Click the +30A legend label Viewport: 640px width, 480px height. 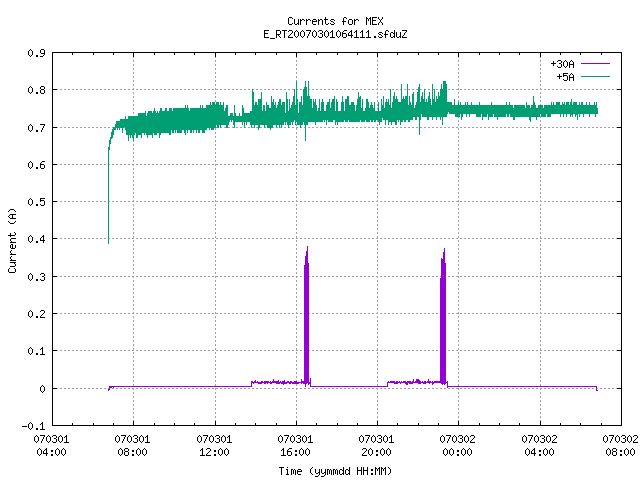click(562, 64)
